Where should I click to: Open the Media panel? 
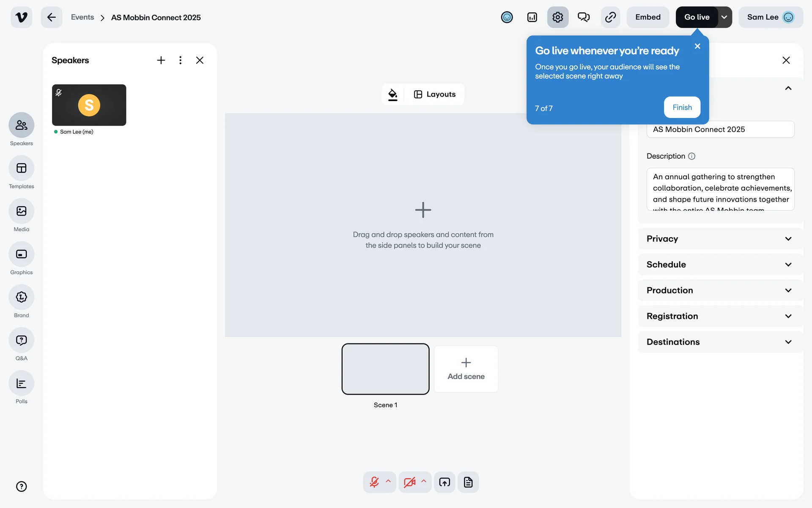click(x=21, y=211)
